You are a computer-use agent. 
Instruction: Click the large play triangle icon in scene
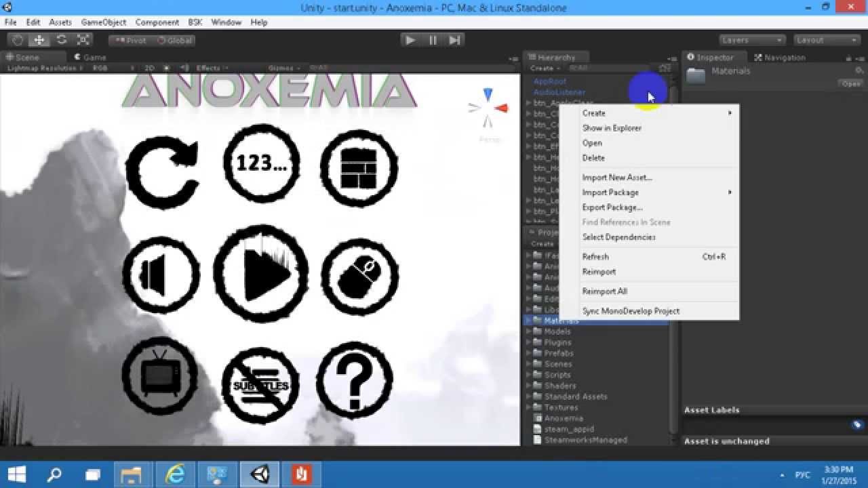point(261,272)
